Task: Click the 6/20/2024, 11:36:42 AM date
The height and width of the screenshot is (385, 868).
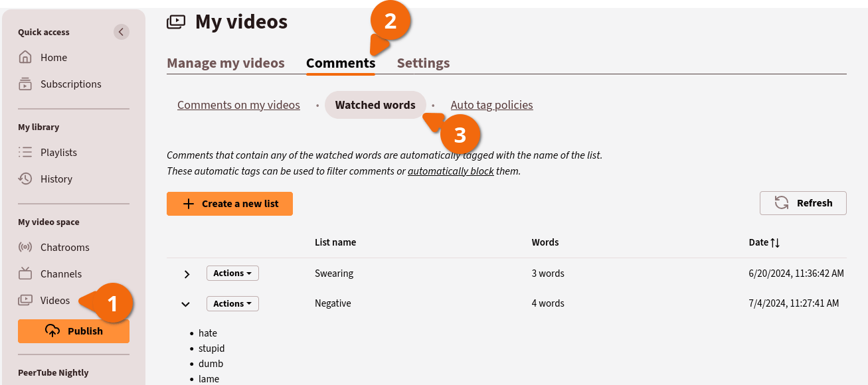Action: (796, 273)
